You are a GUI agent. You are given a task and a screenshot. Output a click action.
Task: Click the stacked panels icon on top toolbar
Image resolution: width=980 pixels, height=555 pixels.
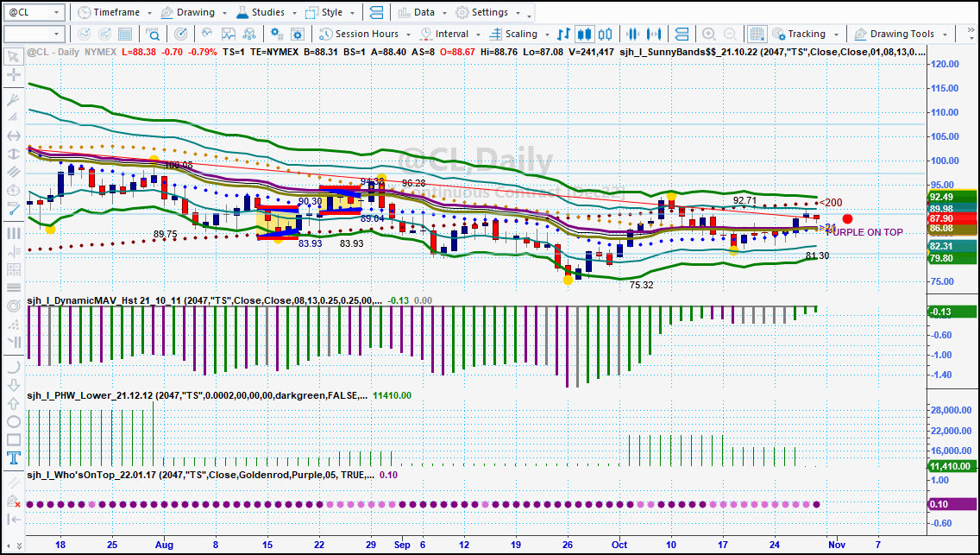point(376,12)
